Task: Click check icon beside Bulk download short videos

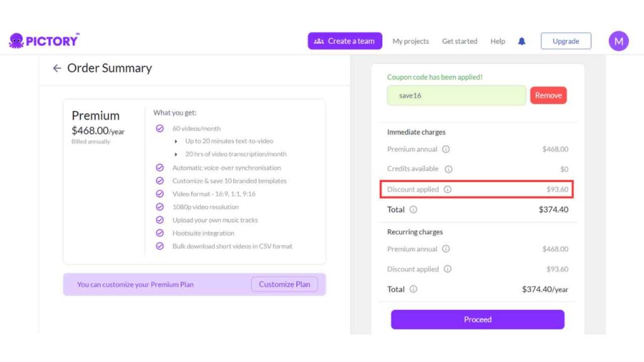Action: click(160, 246)
